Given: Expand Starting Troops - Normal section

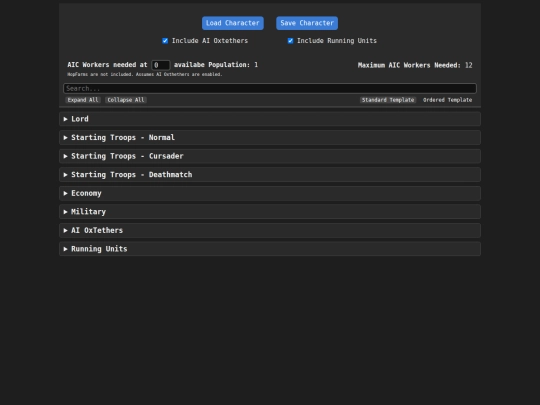Looking at the screenshot, I should click(270, 137).
